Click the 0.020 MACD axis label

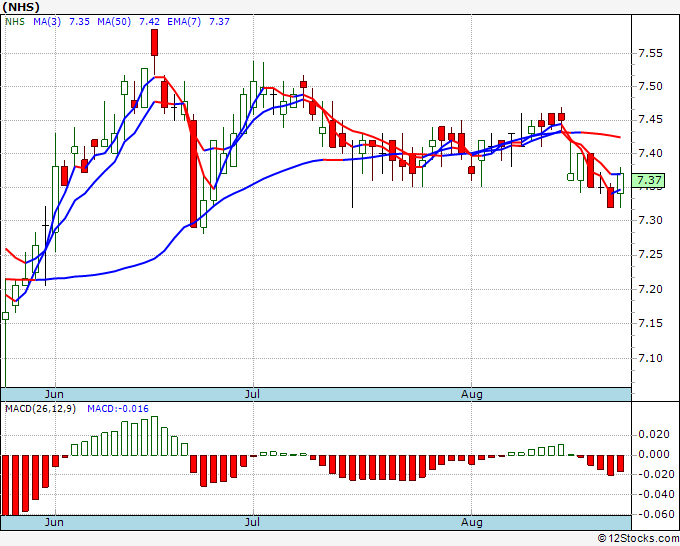[654, 435]
